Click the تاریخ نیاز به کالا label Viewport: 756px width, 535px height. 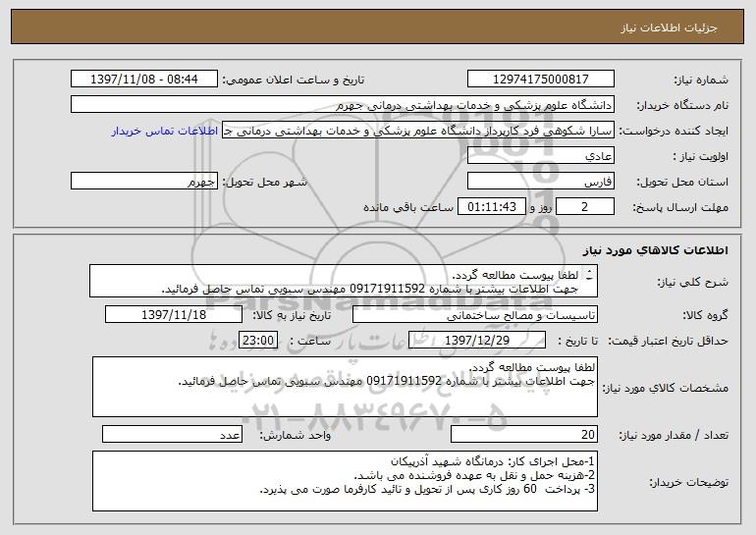click(292, 316)
